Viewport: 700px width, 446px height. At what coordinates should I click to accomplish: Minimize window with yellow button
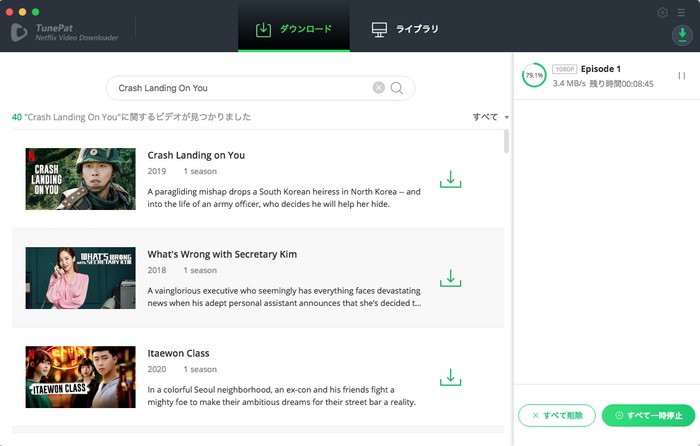(x=22, y=12)
